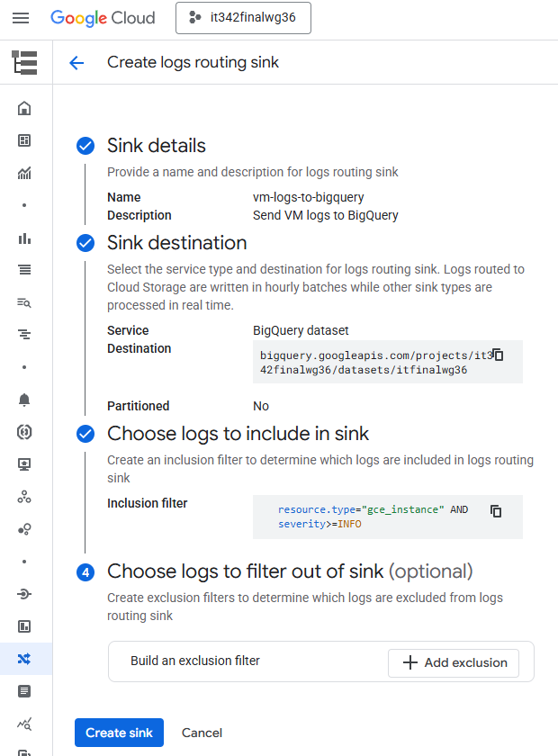Open the log search icon in sidebar
The width and height of the screenshot is (558, 756).
[x=24, y=302]
